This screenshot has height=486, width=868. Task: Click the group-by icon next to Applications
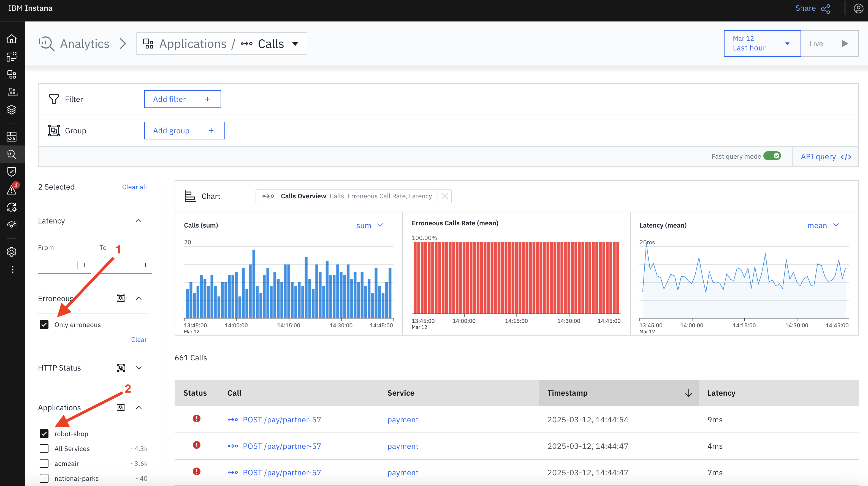(121, 407)
